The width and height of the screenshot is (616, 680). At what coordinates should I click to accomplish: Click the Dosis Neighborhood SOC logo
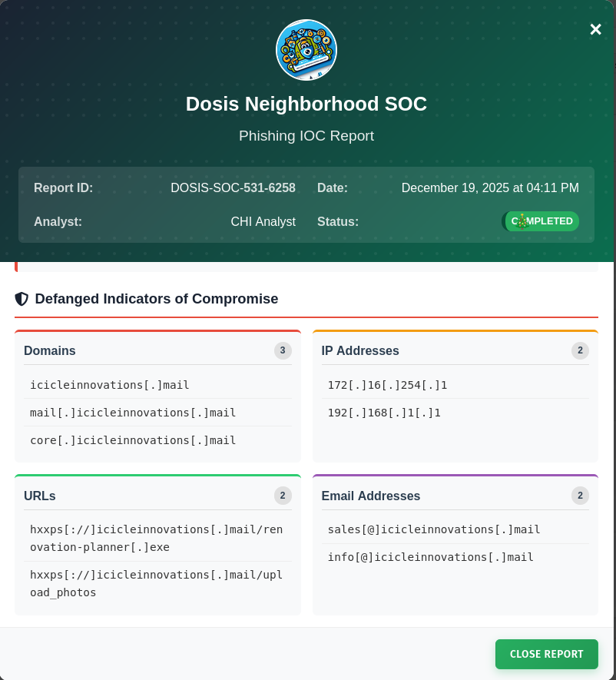pos(306,49)
